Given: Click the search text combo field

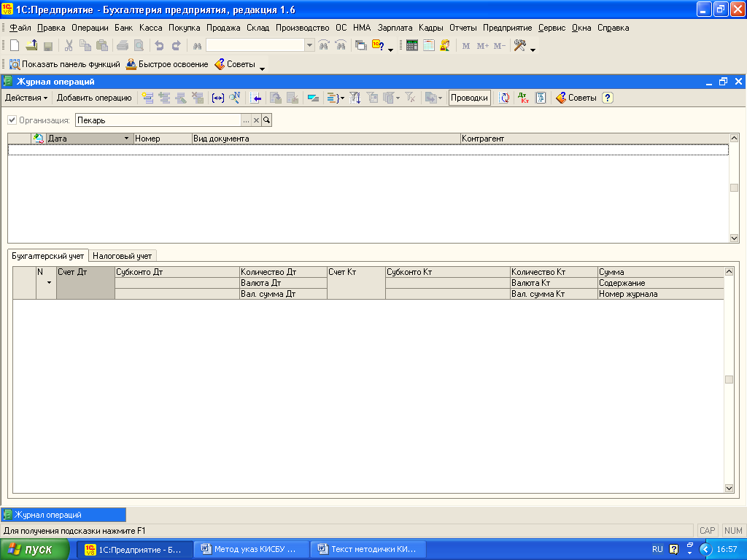Looking at the screenshot, I should point(256,45).
